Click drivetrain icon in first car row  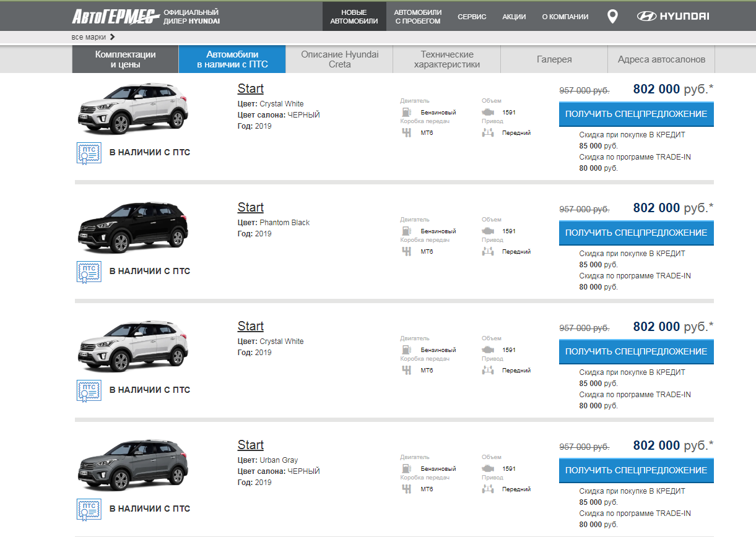click(488, 132)
